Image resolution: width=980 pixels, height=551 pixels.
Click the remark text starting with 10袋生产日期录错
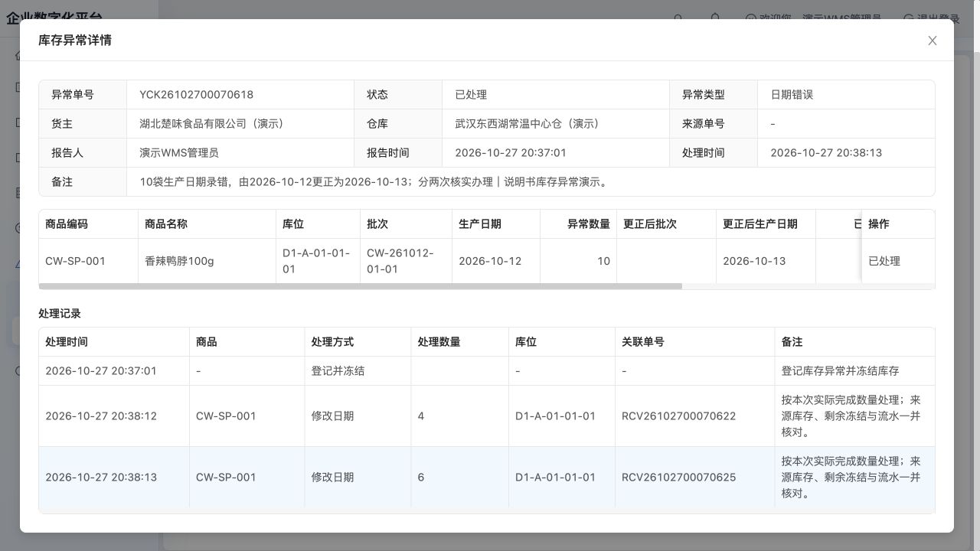(x=374, y=182)
